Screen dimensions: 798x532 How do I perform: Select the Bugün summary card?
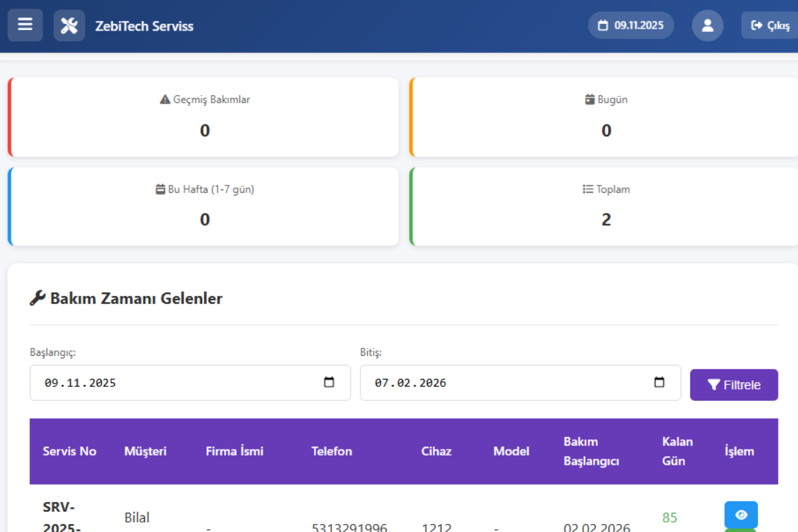pos(606,117)
